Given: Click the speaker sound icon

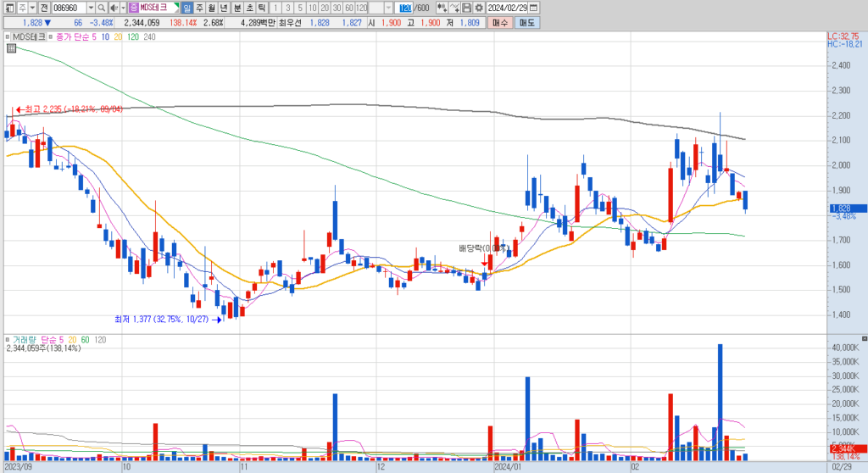Looking at the screenshot, I should pos(114,8).
